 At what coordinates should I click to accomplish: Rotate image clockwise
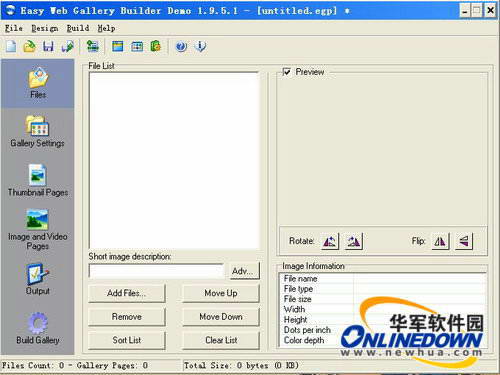pyautogui.click(x=353, y=241)
